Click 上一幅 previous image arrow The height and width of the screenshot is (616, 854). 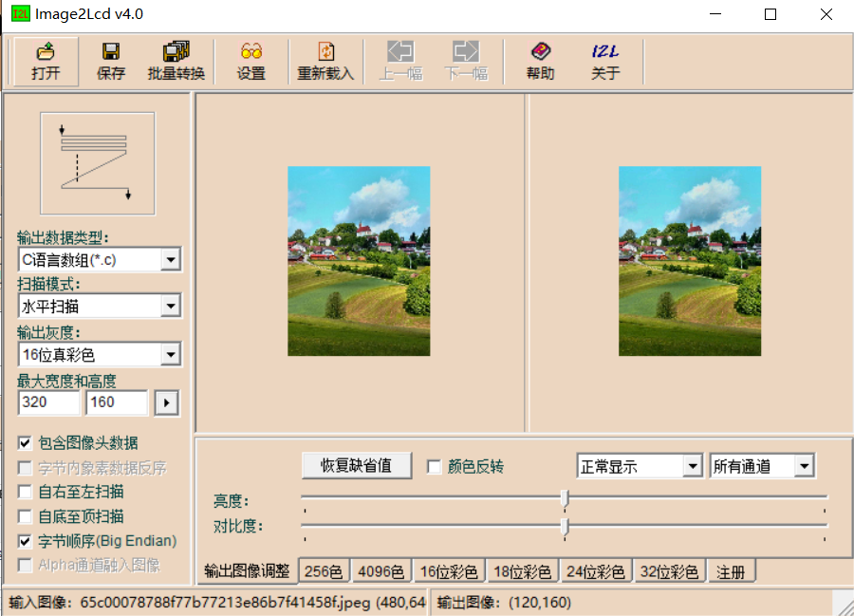pyautogui.click(x=400, y=52)
